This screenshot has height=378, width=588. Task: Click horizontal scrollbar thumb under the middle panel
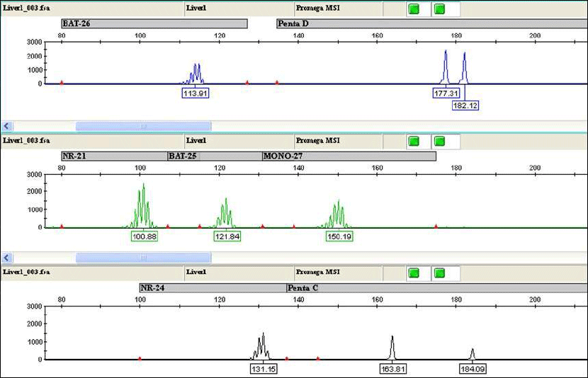143,258
